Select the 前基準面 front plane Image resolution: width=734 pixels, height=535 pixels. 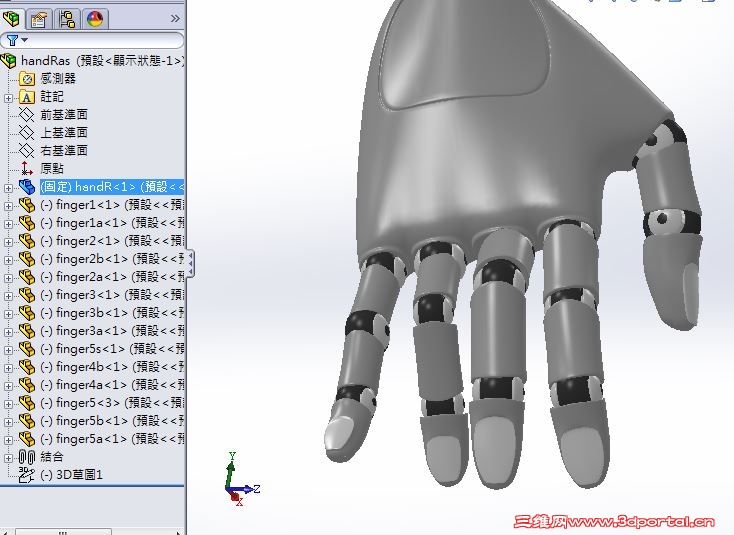[64, 115]
